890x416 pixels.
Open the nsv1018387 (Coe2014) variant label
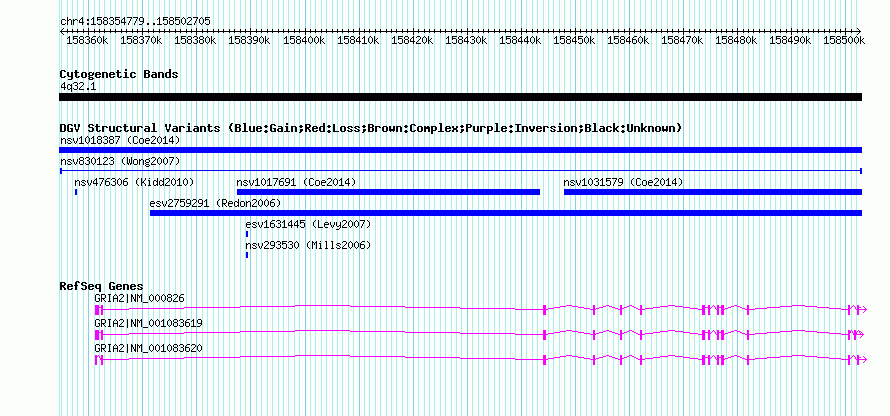point(120,140)
